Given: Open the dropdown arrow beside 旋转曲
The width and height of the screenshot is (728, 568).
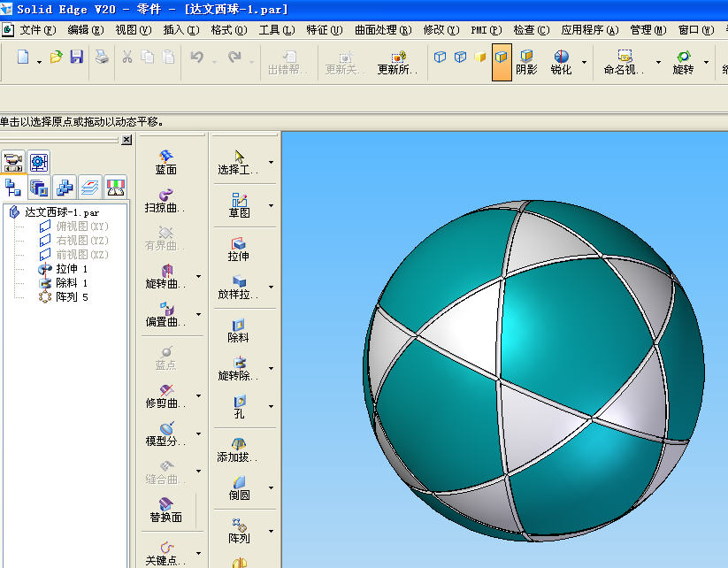Looking at the screenshot, I should point(199,276).
